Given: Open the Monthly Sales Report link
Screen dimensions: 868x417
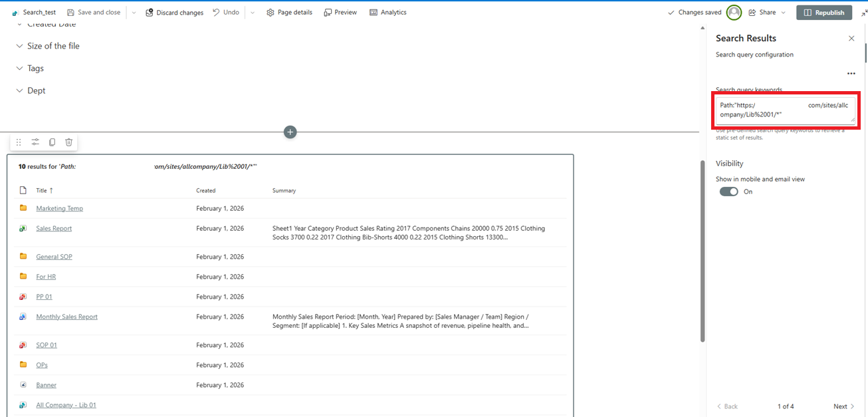Looking at the screenshot, I should point(66,317).
